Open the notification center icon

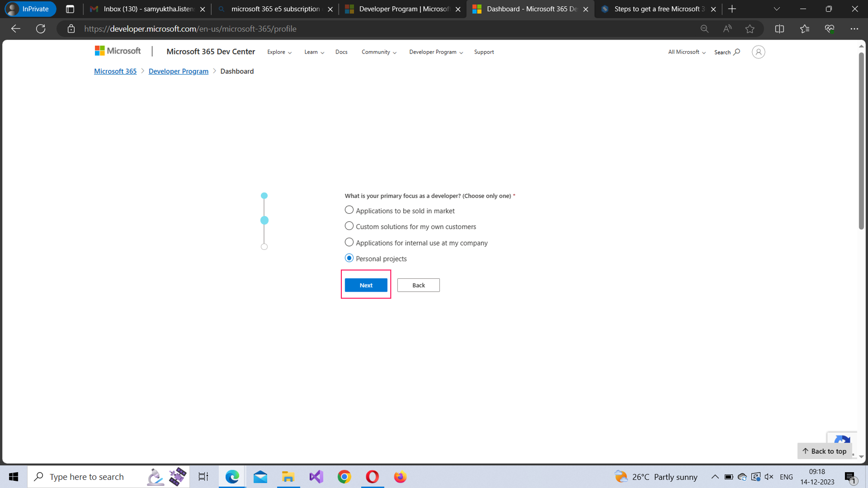(x=850, y=477)
